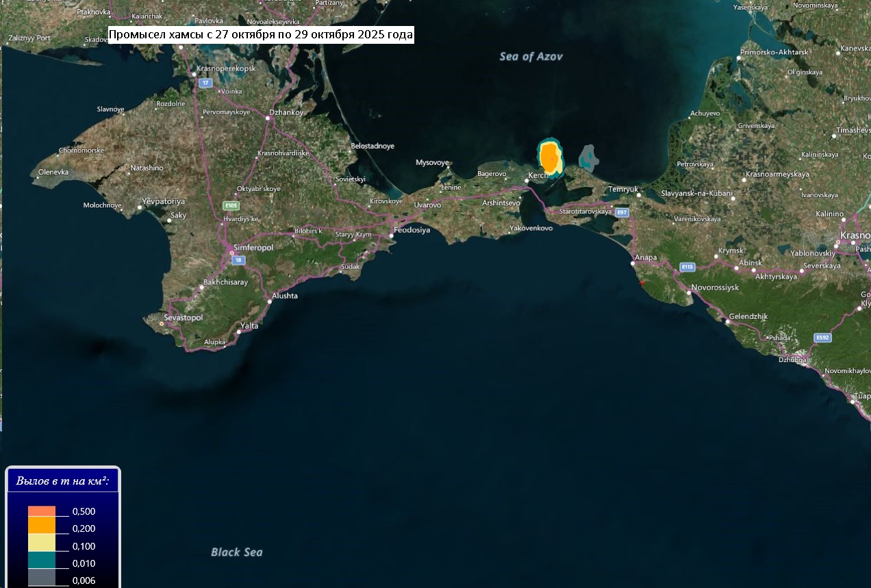Click the gray catch zone north of Temryuk

click(588, 157)
